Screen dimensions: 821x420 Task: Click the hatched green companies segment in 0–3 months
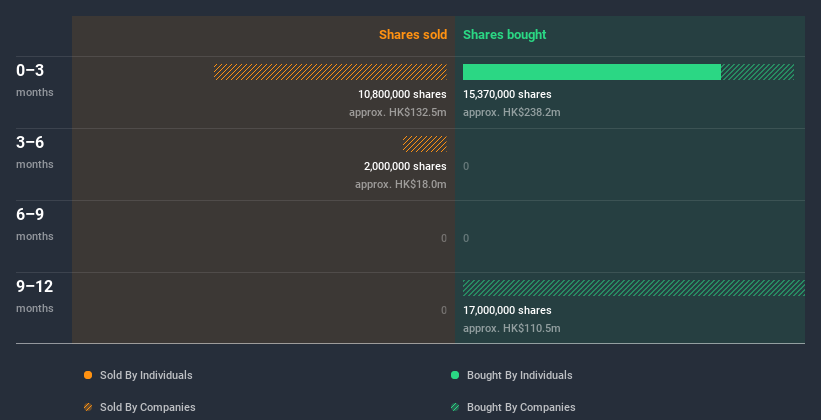758,72
